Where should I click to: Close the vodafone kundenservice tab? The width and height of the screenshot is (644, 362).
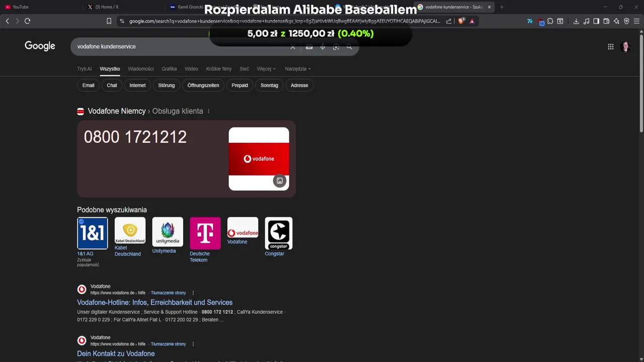[489, 7]
